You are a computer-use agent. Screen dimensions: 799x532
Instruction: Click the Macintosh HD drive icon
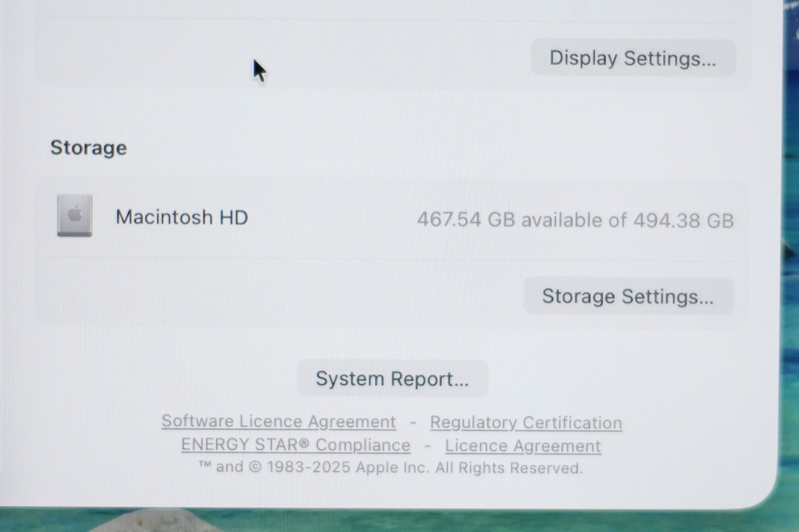pyautogui.click(x=74, y=216)
